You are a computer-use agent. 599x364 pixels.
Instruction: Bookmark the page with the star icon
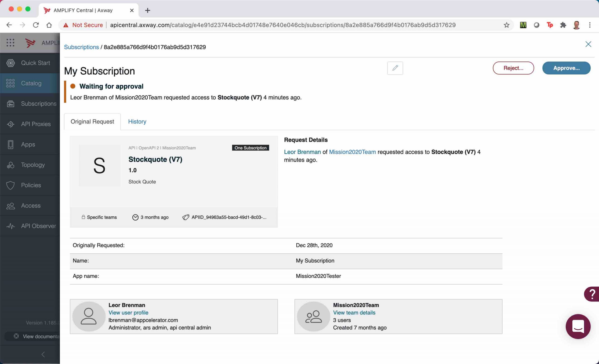click(x=506, y=25)
